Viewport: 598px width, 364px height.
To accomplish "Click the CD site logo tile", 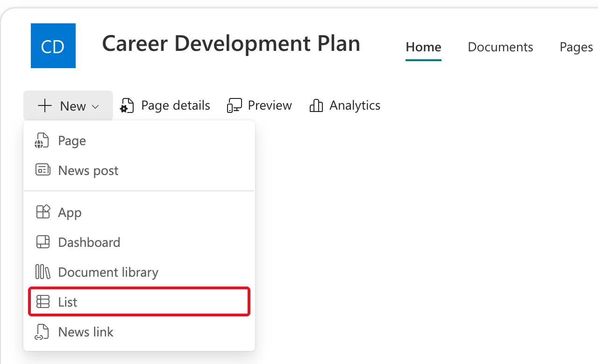I will 53,46.
